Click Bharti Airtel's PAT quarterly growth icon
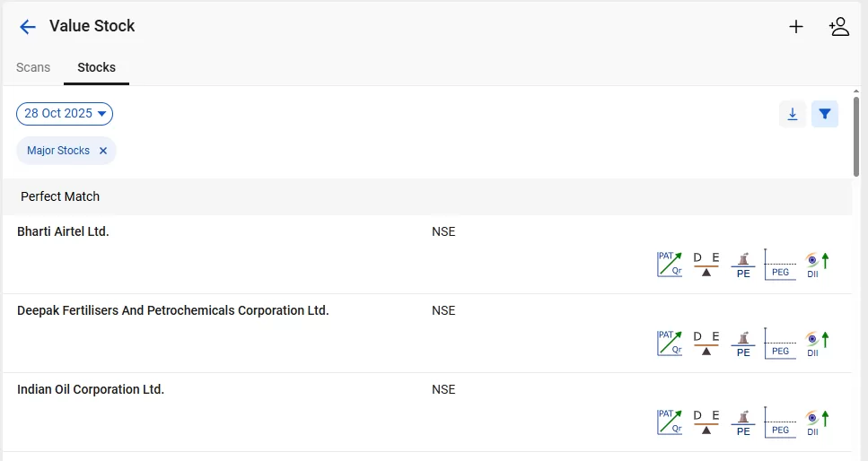868x461 pixels. tap(670, 265)
